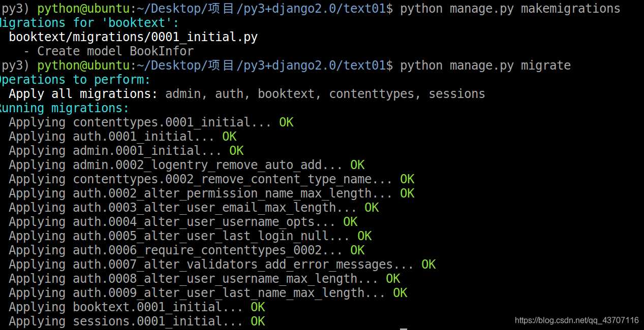The height and width of the screenshot is (330, 644).
Task: Click the 'Apply all migrations:' line
Action: 247,94
